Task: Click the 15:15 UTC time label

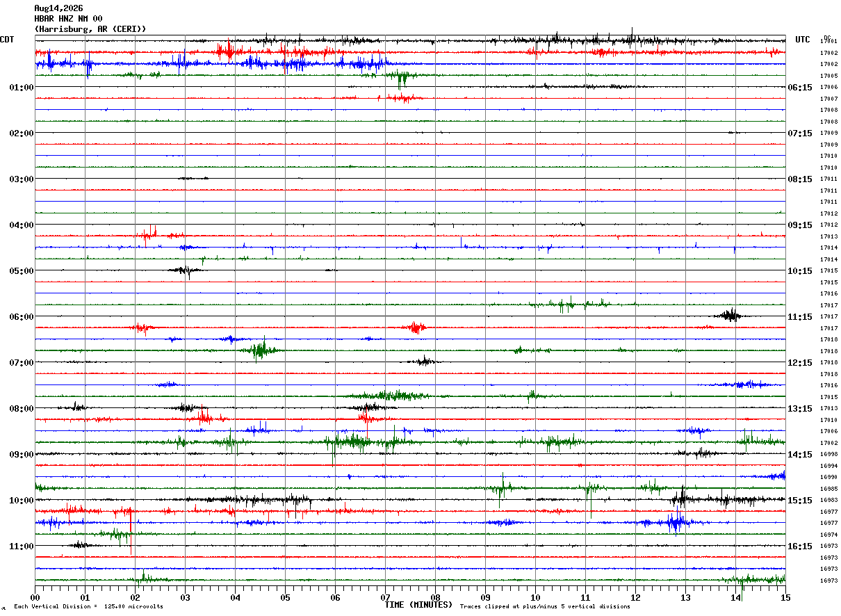Action: [800, 501]
